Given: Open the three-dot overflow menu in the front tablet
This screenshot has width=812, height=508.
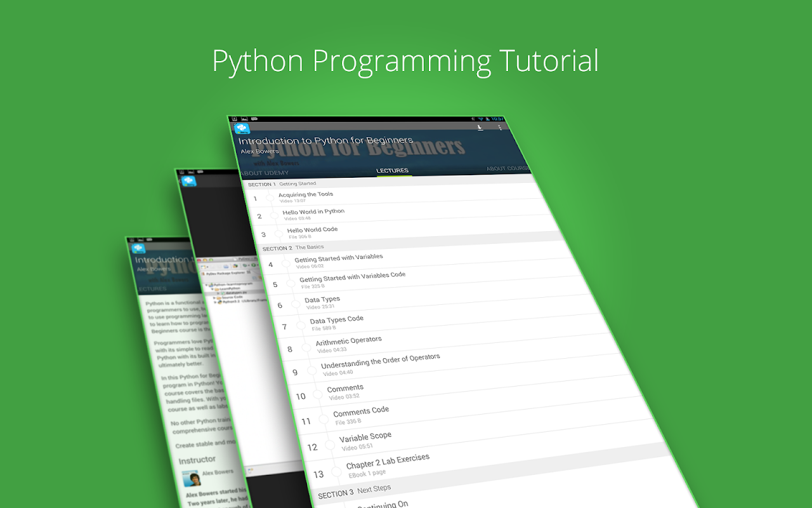Looking at the screenshot, I should pyautogui.click(x=500, y=128).
